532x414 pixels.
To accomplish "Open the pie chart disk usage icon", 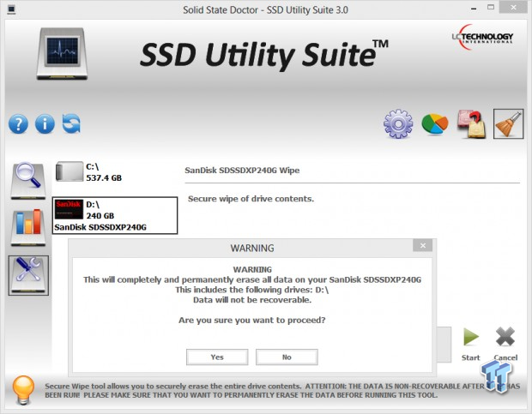I will click(x=435, y=124).
